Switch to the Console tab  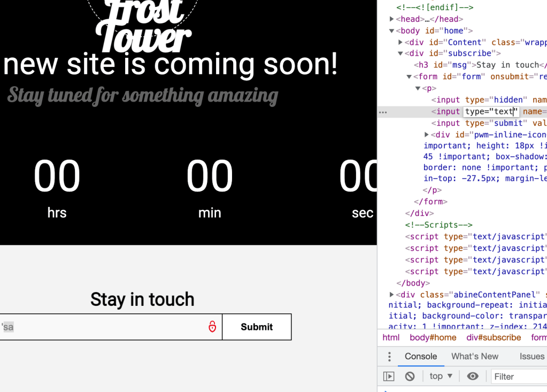(x=421, y=357)
